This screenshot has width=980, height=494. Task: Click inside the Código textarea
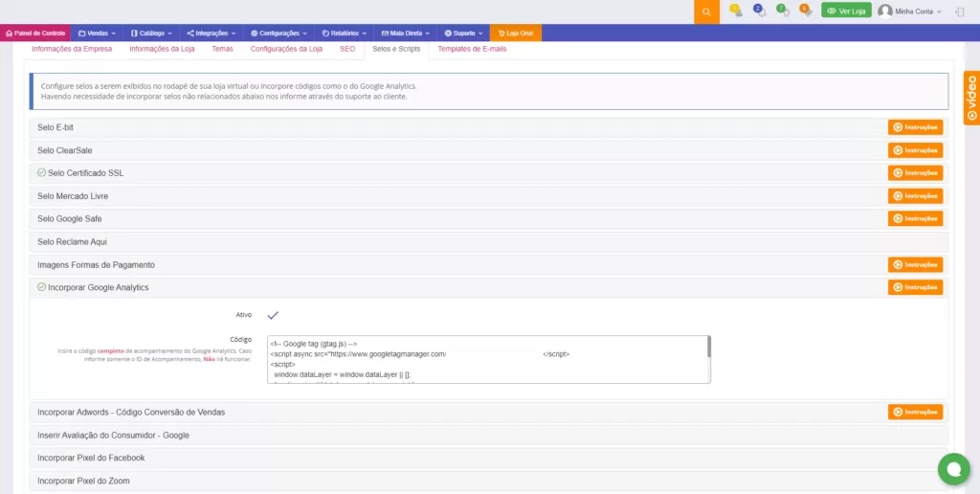(487, 360)
